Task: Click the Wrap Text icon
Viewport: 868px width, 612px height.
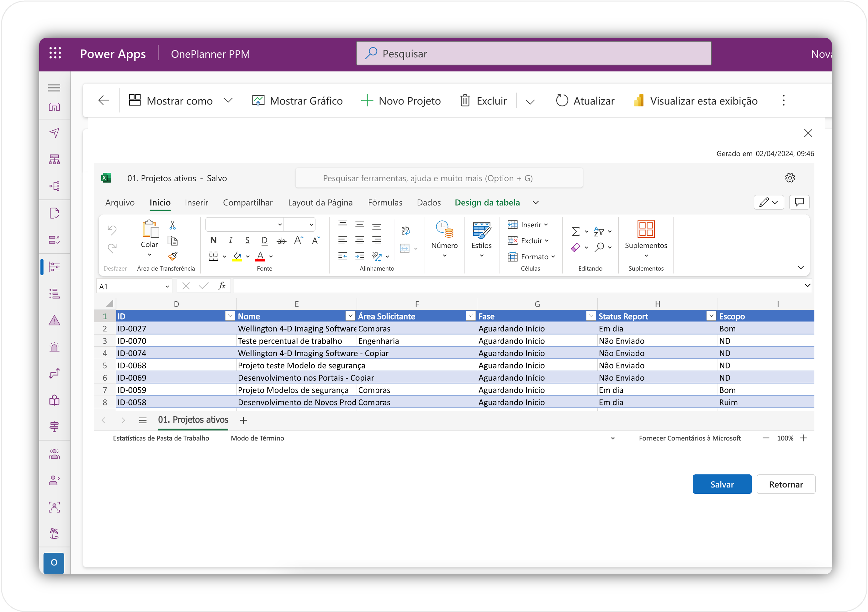Action: 405,230
